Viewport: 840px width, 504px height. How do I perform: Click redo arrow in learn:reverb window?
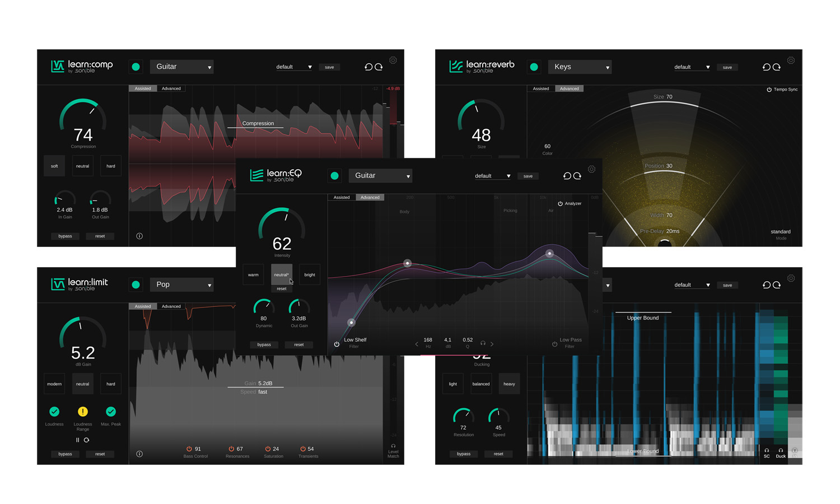click(x=777, y=67)
